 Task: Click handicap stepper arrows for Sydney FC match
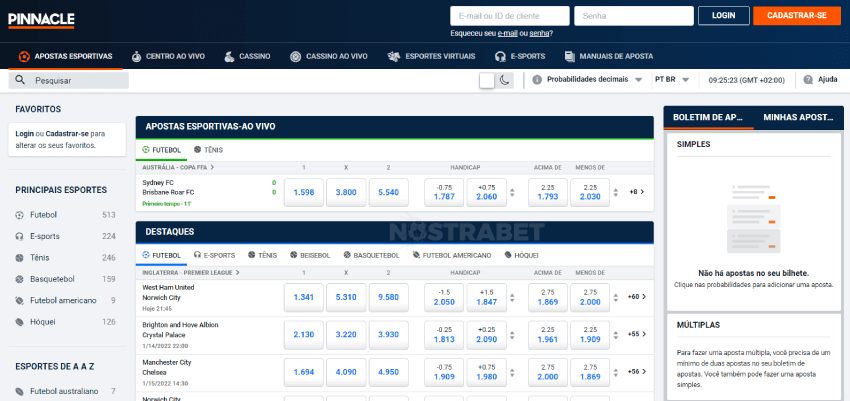[513, 192]
